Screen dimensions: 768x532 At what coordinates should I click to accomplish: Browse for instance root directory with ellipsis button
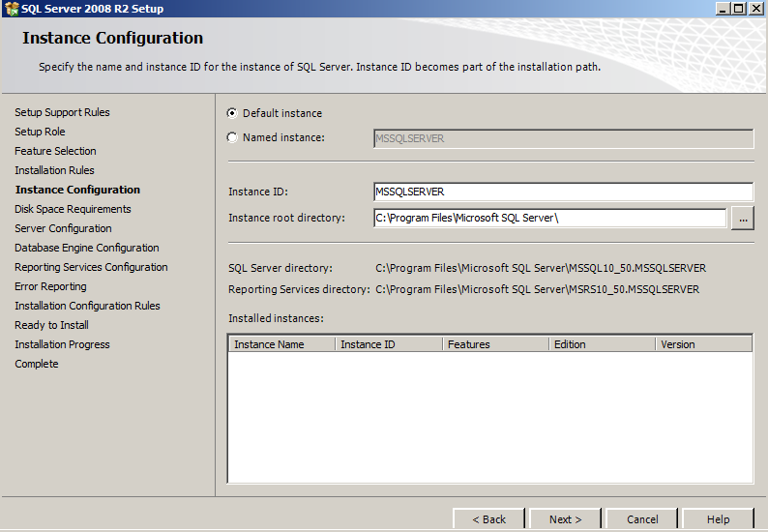(x=743, y=218)
